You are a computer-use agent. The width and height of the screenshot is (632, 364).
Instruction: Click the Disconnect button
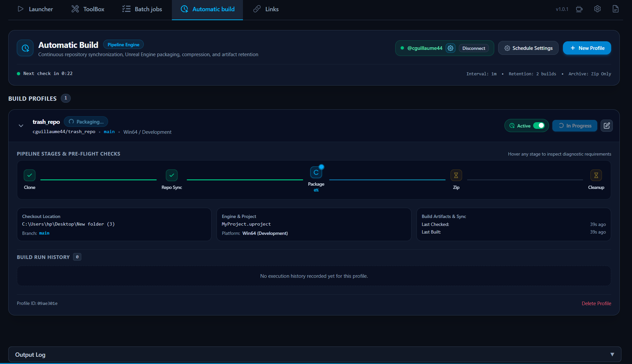tap(474, 48)
